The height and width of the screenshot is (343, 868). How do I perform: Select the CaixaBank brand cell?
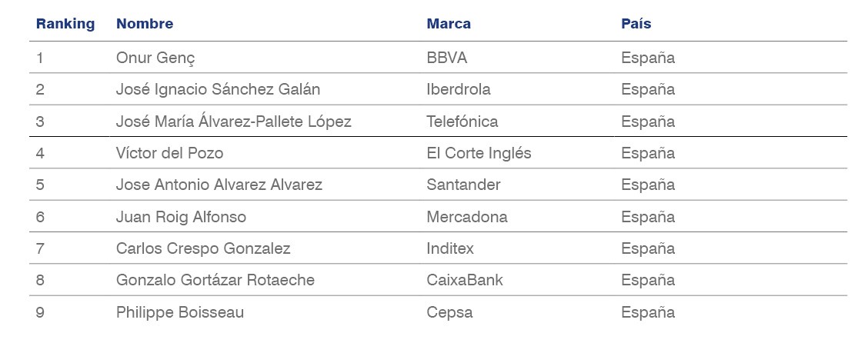pyautogui.click(x=465, y=280)
